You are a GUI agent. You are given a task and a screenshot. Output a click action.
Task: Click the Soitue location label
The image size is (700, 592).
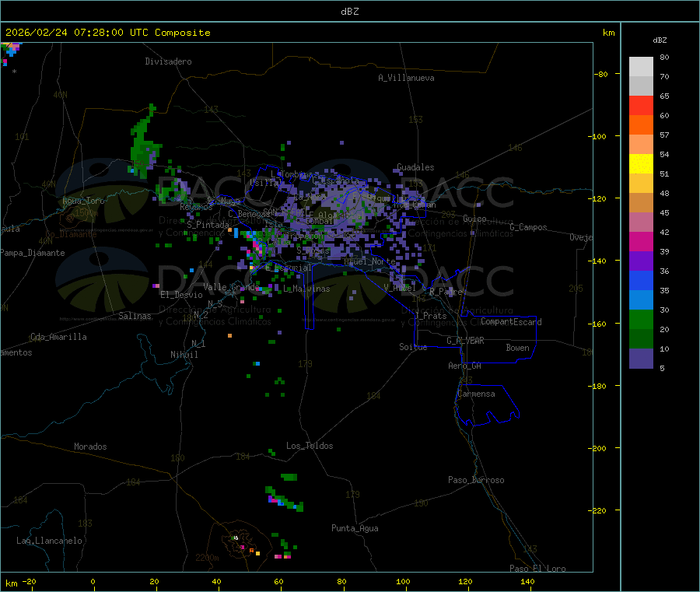coord(413,347)
